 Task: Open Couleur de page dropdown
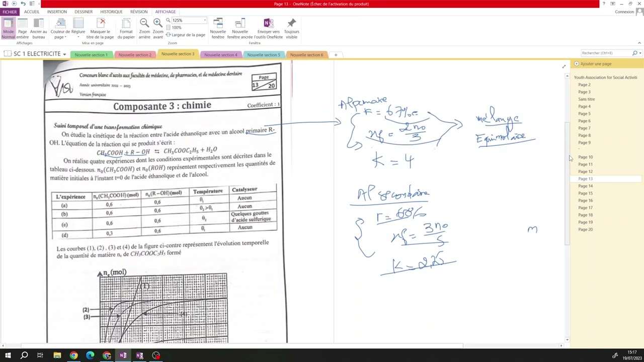pyautogui.click(x=60, y=29)
